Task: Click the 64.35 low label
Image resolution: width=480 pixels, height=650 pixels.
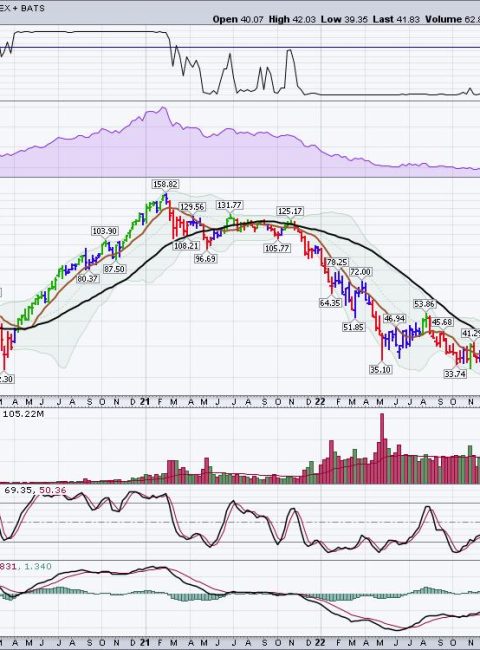Action: (x=330, y=303)
